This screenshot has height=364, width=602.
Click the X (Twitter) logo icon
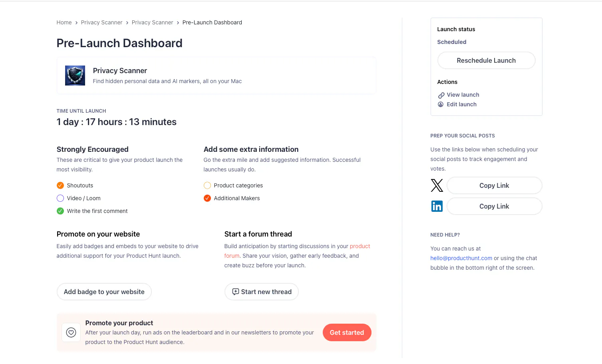pyautogui.click(x=437, y=185)
